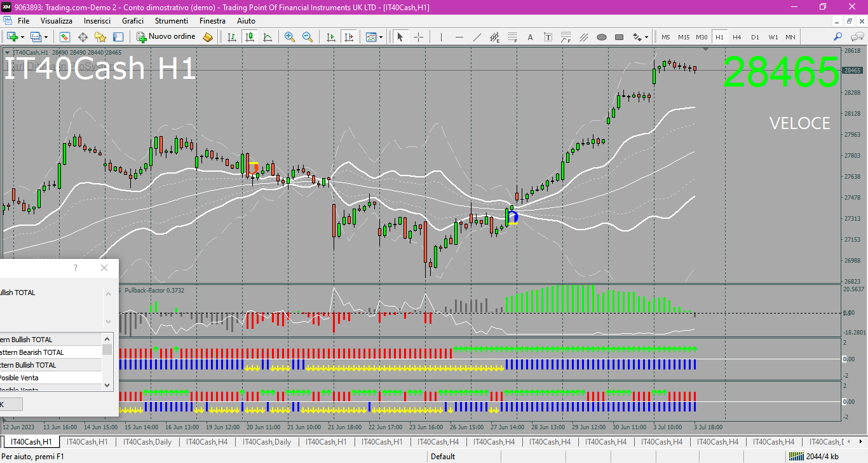The width and height of the screenshot is (868, 463).
Task: Open the Inserisci menu
Action: 97,21
